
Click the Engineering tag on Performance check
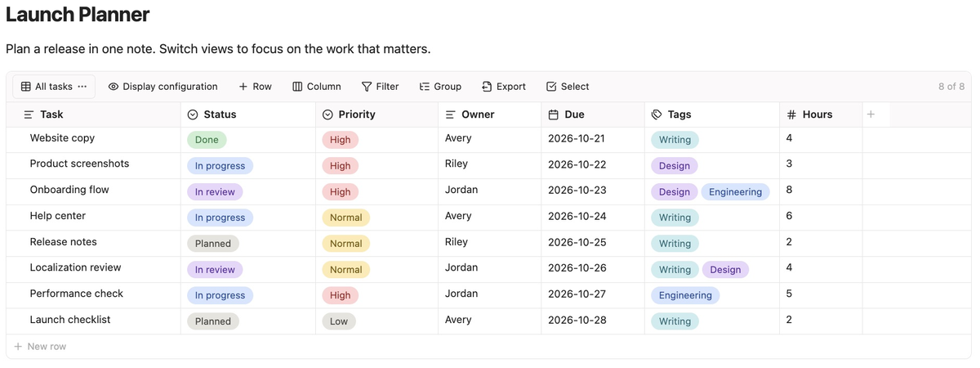click(685, 295)
